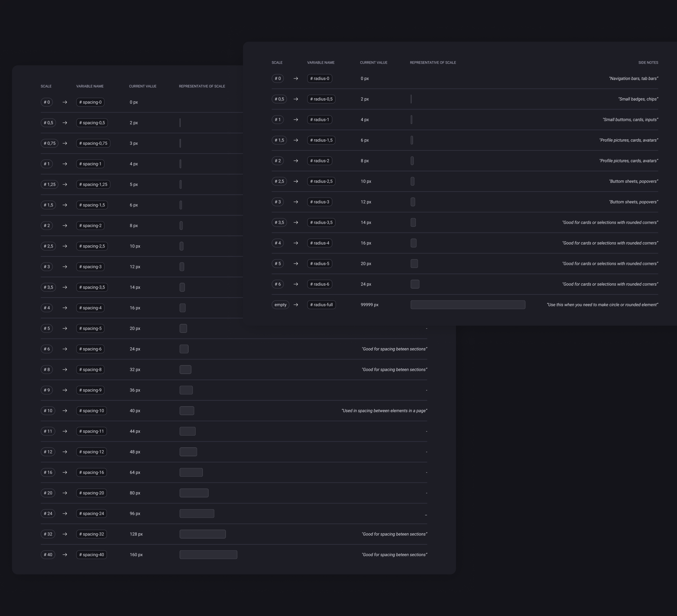The height and width of the screenshot is (616, 677).
Task: Click the arrow icon beside spacing-2
Action: (x=65, y=225)
